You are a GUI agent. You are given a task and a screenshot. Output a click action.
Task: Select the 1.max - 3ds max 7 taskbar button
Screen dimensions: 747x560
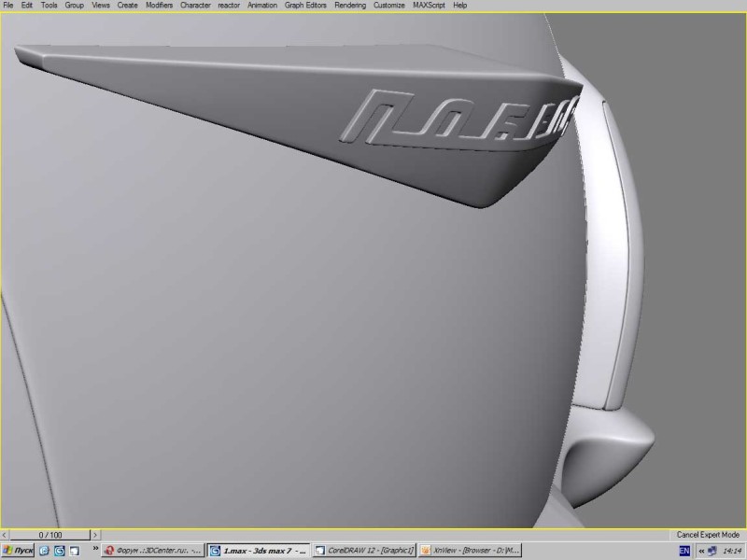click(x=259, y=551)
